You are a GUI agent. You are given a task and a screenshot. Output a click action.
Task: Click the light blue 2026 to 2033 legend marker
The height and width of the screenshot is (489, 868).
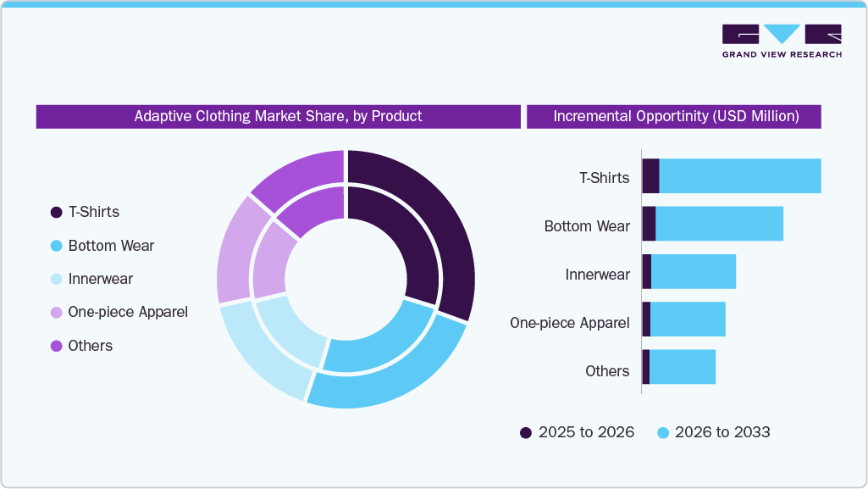point(663,432)
